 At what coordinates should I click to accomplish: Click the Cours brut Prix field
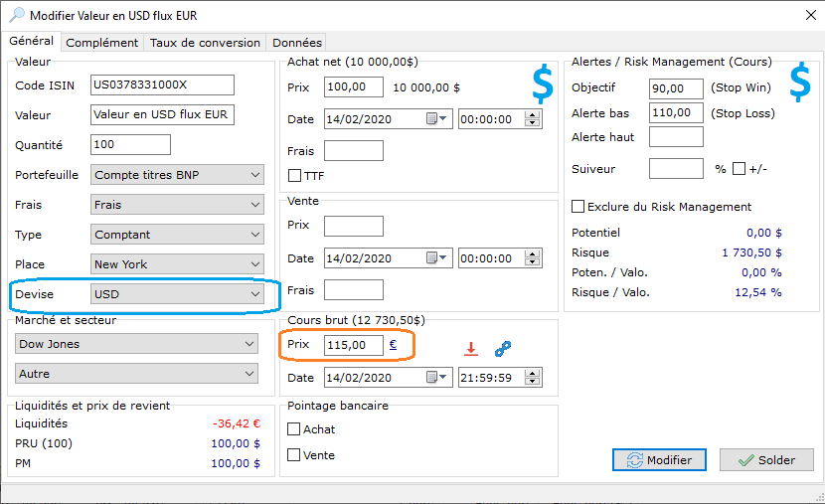(x=354, y=345)
